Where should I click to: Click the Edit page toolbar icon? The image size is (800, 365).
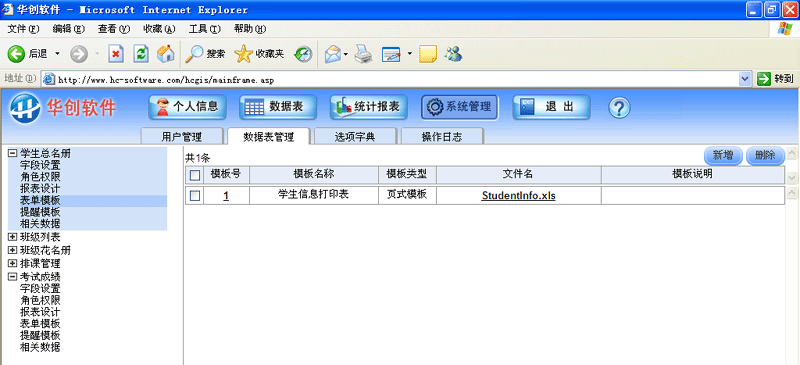click(392, 54)
